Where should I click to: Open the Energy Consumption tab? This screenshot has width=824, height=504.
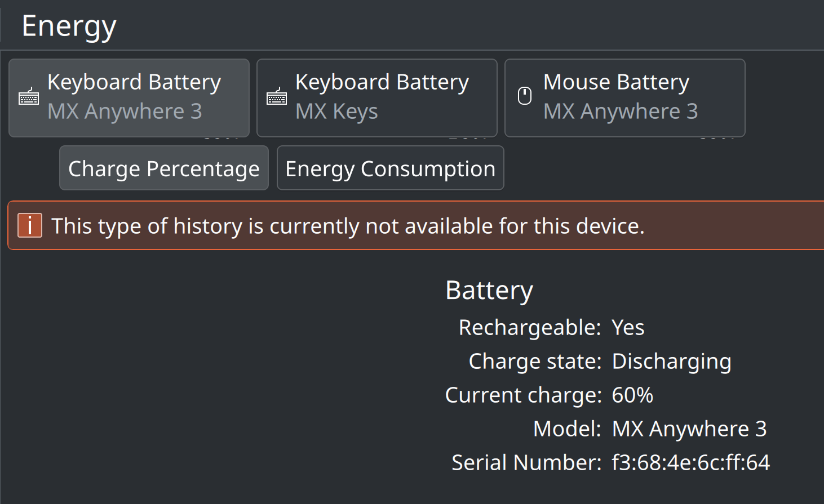tap(391, 168)
